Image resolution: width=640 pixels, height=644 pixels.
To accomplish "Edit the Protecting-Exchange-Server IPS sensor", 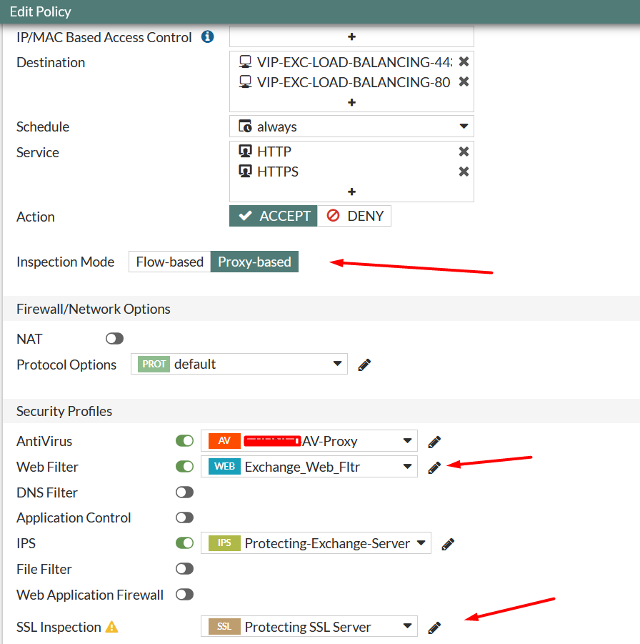I will (448, 544).
